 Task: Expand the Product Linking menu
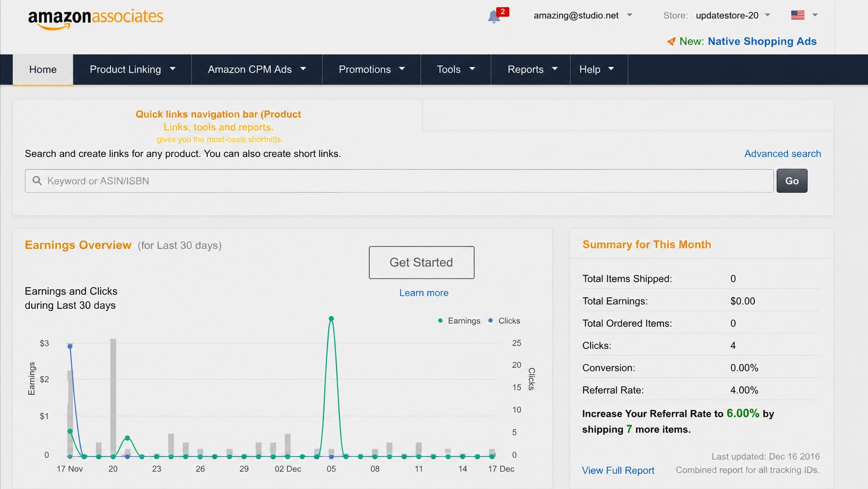[x=132, y=70]
